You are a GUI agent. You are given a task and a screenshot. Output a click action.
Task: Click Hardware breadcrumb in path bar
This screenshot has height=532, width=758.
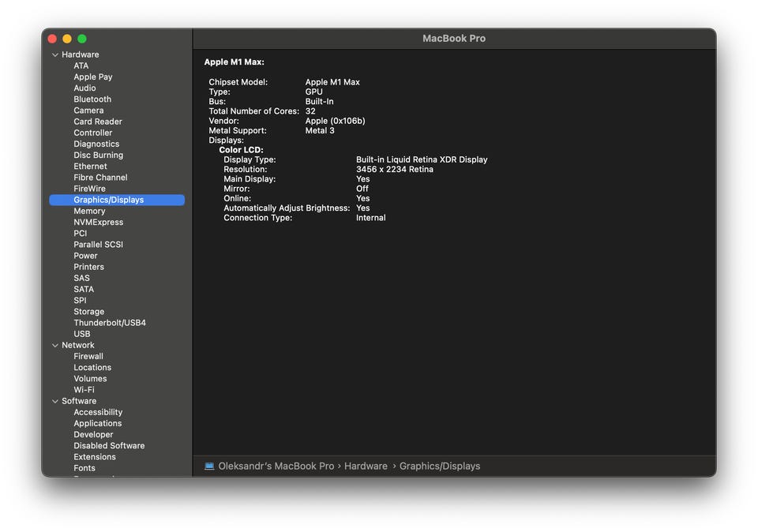(366, 466)
